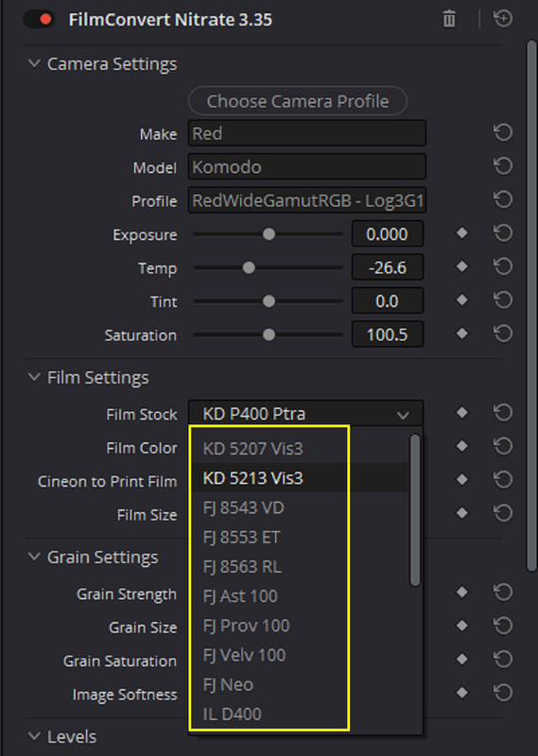Screen dimensions: 538x756
Task: Add keyframe for Grain Size
Action: [461, 626]
